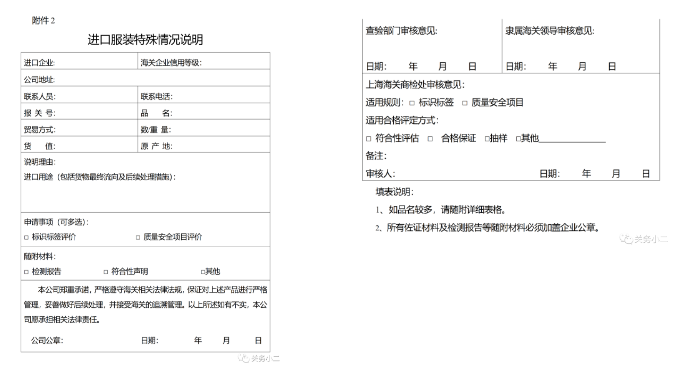Screen dimensions: 692x384
Task: Click the 上海海关商检处审核意见 label
Action: pyautogui.click(x=415, y=85)
